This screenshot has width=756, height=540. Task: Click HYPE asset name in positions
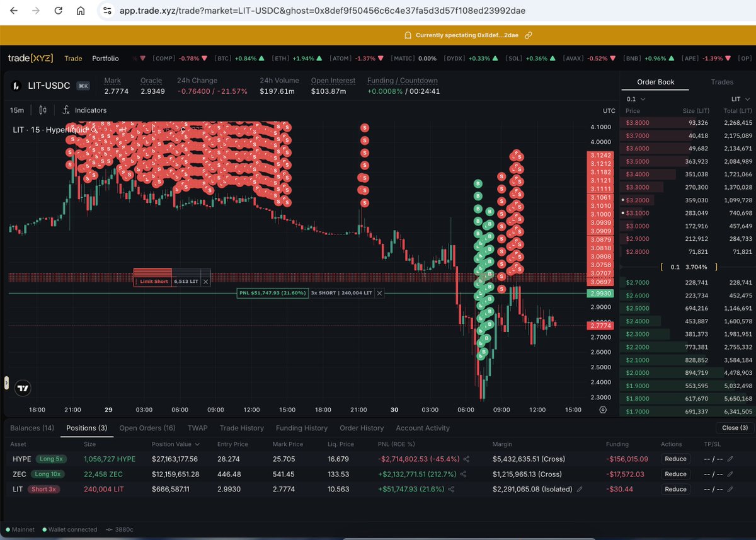(x=21, y=459)
